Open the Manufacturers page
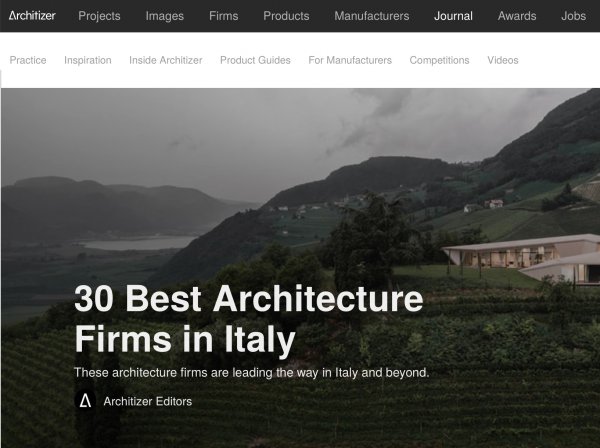The width and height of the screenshot is (600, 448). coord(372,16)
